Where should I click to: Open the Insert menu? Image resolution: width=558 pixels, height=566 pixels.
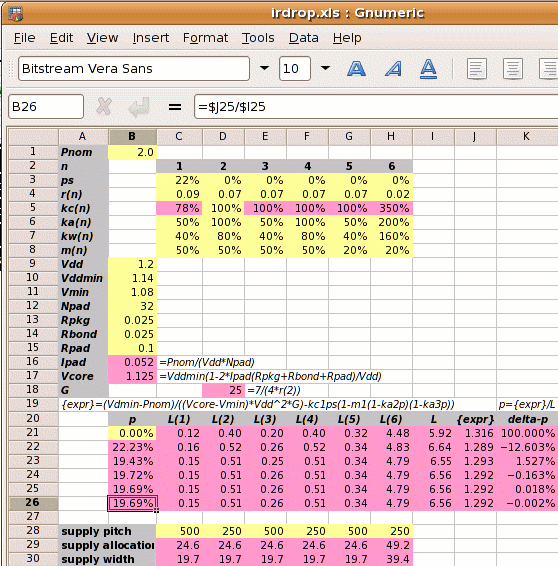coord(151,38)
